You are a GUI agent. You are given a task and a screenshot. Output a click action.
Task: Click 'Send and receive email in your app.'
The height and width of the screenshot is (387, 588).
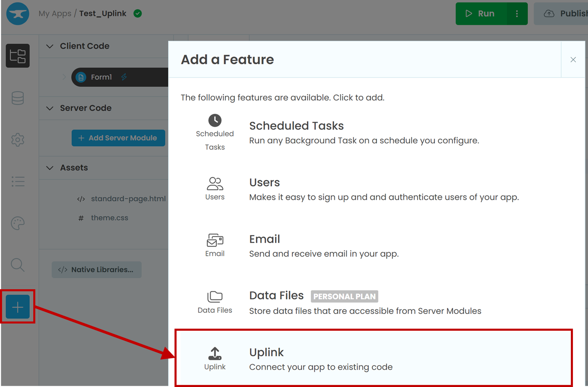pos(324,254)
